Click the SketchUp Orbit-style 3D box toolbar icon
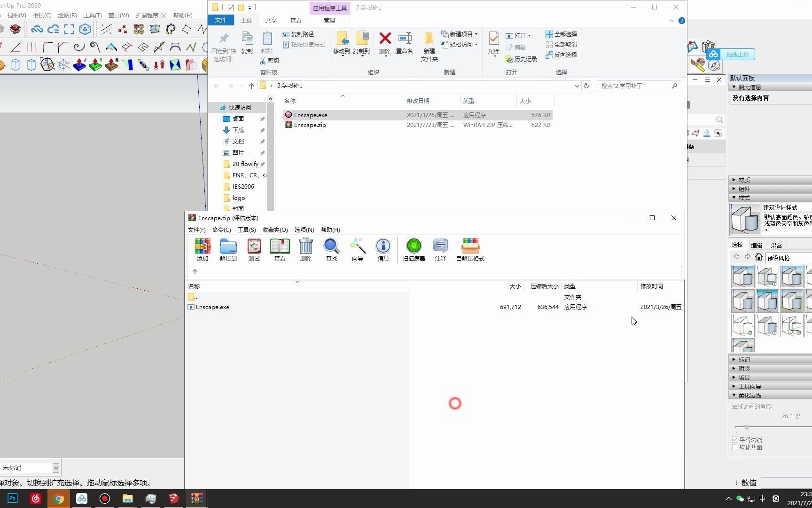The height and width of the screenshot is (508, 812). [85, 29]
